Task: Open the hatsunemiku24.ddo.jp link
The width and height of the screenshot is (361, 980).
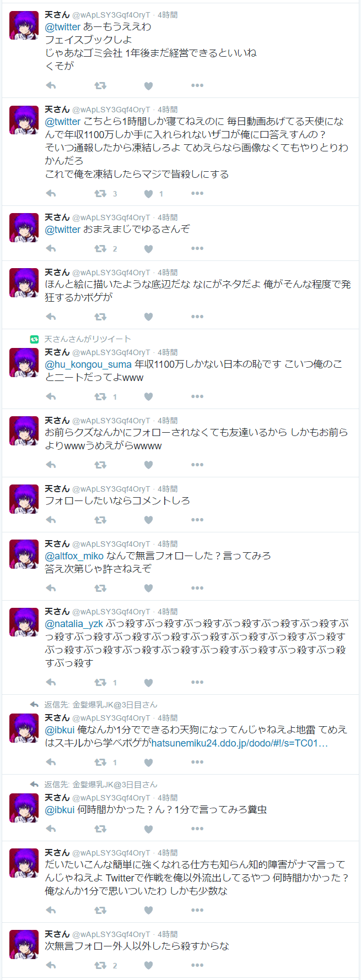Action: 240,743
